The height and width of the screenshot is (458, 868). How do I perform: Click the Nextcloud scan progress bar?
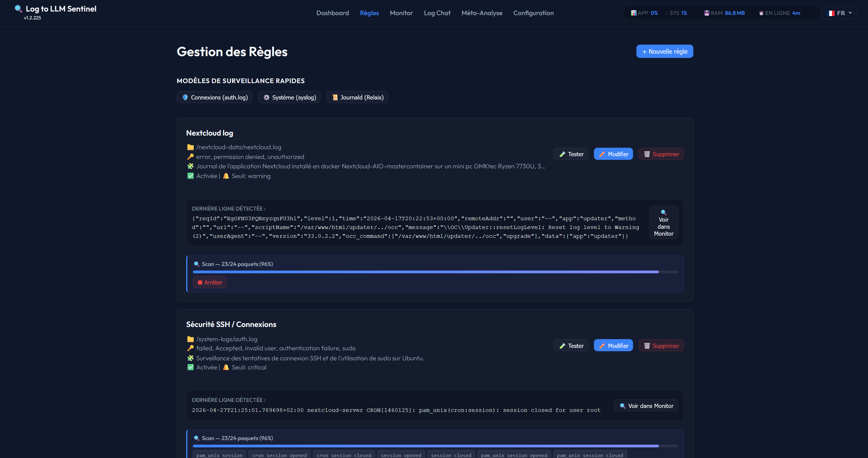[x=435, y=272]
